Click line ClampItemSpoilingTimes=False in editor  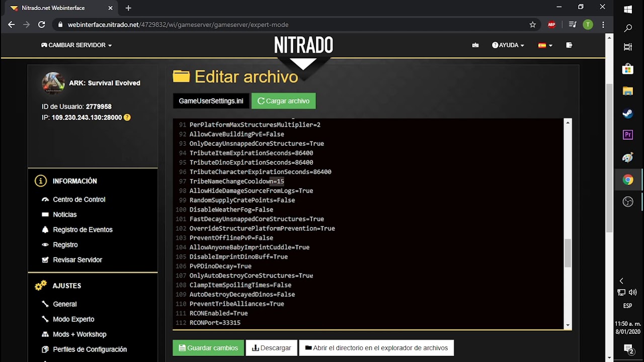click(240, 285)
